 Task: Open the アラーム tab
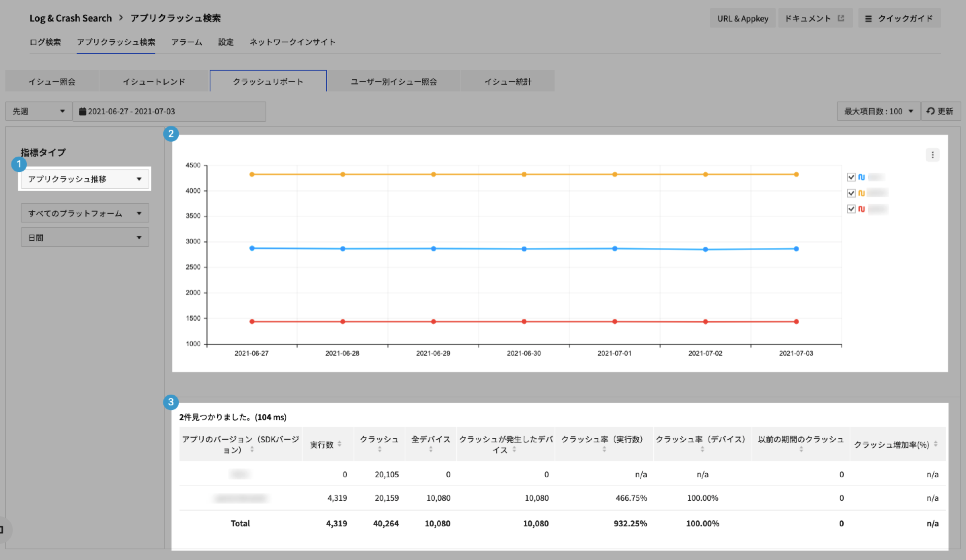(186, 42)
